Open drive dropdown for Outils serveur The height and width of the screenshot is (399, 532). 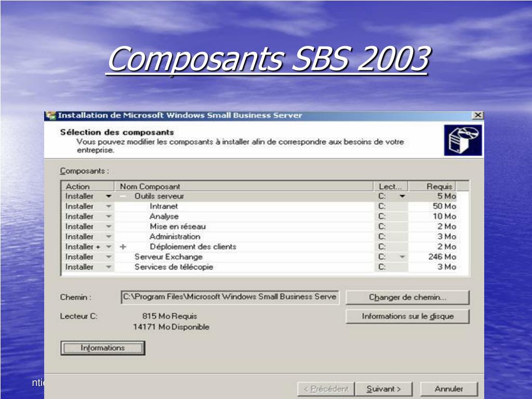click(x=402, y=196)
